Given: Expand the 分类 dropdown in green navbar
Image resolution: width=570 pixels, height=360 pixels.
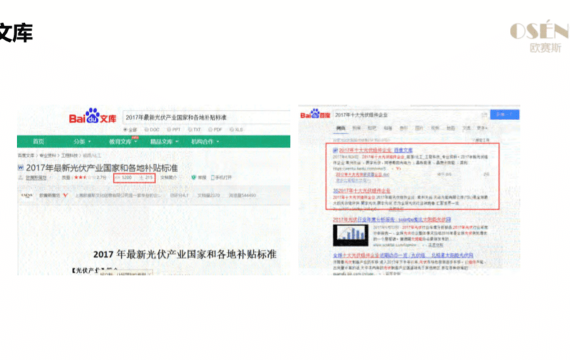Looking at the screenshot, I should 82,141.
